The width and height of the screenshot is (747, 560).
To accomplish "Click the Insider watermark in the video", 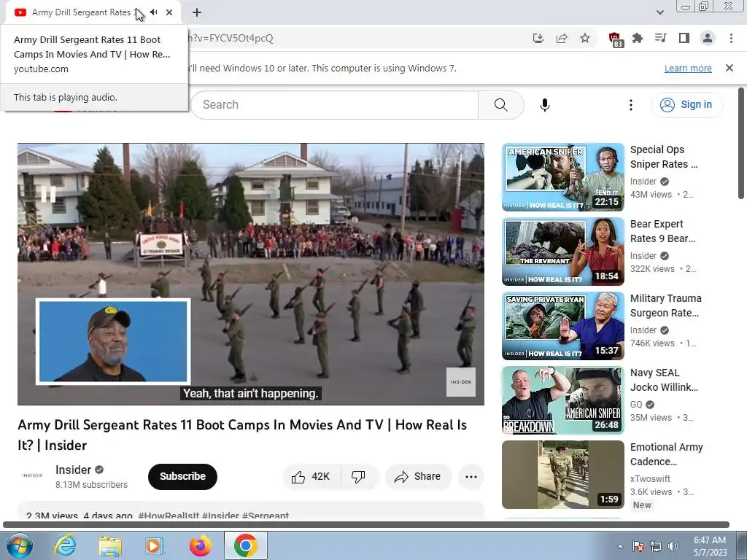I will point(461,382).
